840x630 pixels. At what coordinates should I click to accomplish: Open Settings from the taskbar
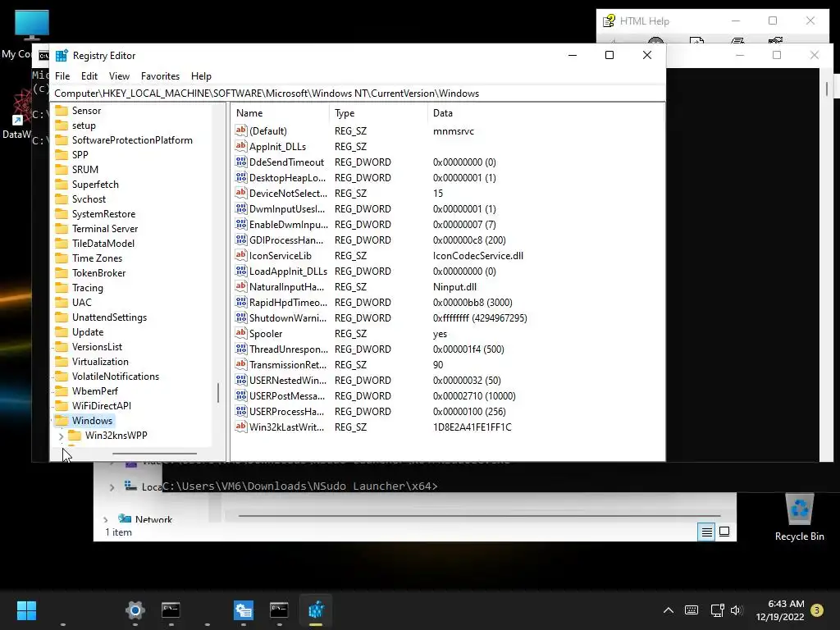pos(135,610)
